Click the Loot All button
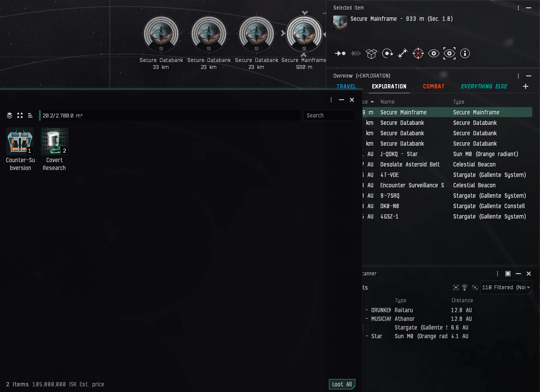The width and height of the screenshot is (540, 392). tap(342, 384)
